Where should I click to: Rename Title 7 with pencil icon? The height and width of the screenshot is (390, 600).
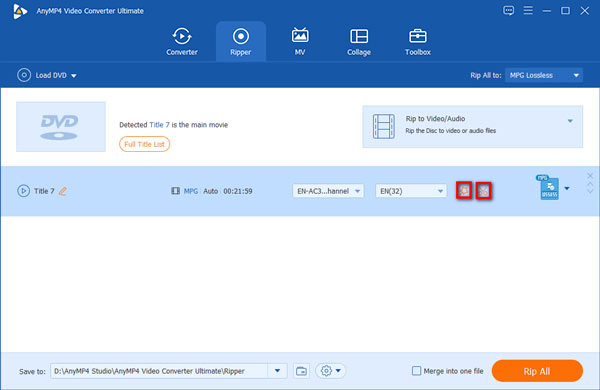63,191
